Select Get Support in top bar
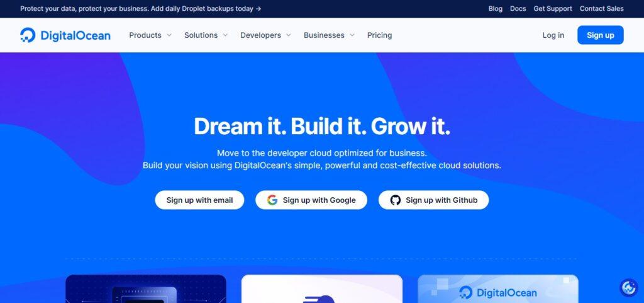Viewport: 644px width, 303px height. tap(553, 9)
